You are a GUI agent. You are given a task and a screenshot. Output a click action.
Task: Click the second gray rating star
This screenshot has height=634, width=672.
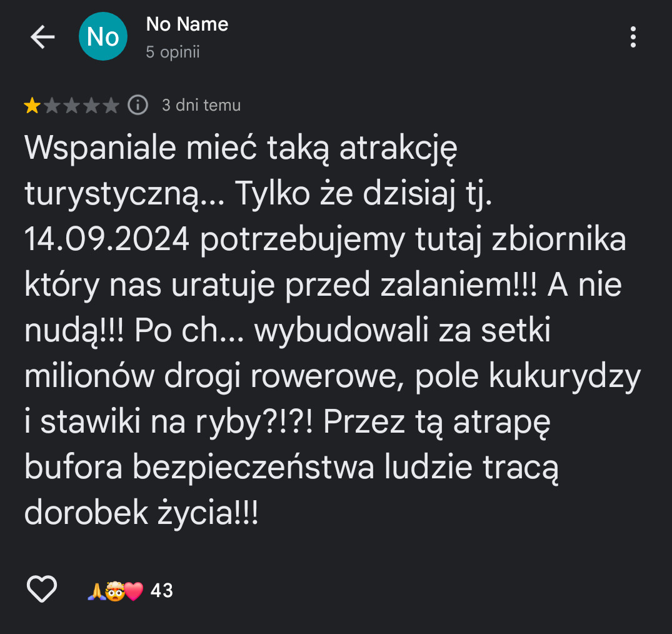click(x=51, y=106)
